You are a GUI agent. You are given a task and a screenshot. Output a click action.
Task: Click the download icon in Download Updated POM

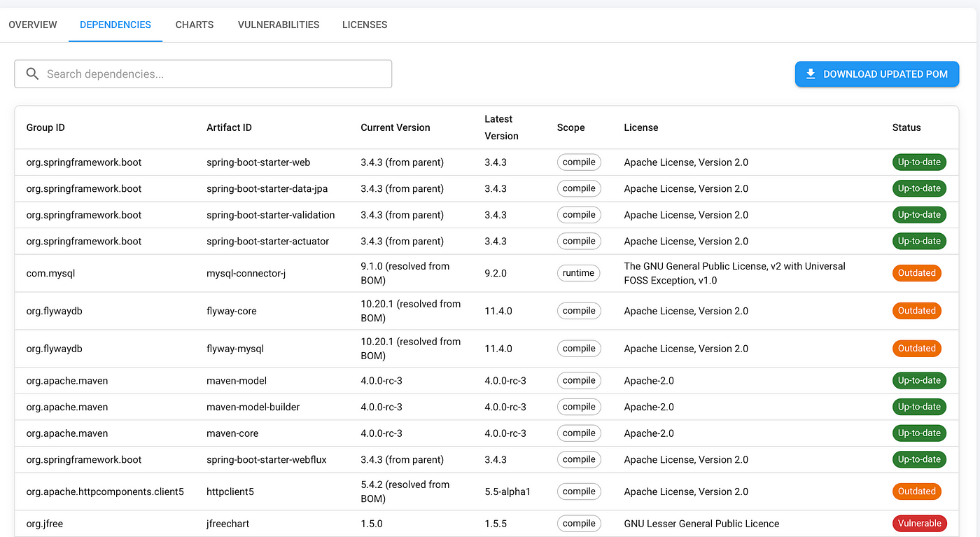811,74
